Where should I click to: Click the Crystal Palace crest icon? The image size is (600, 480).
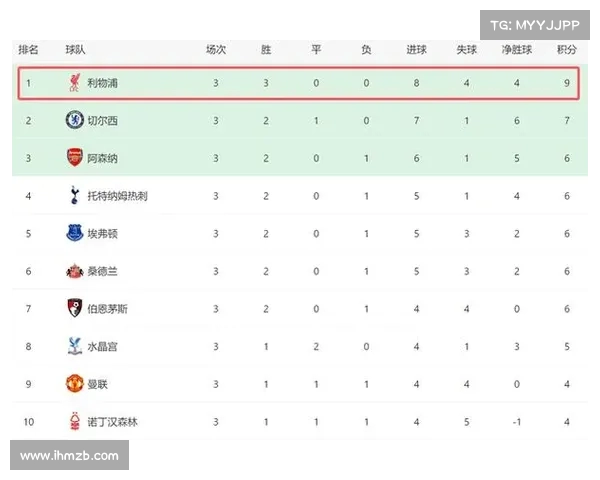75,346
